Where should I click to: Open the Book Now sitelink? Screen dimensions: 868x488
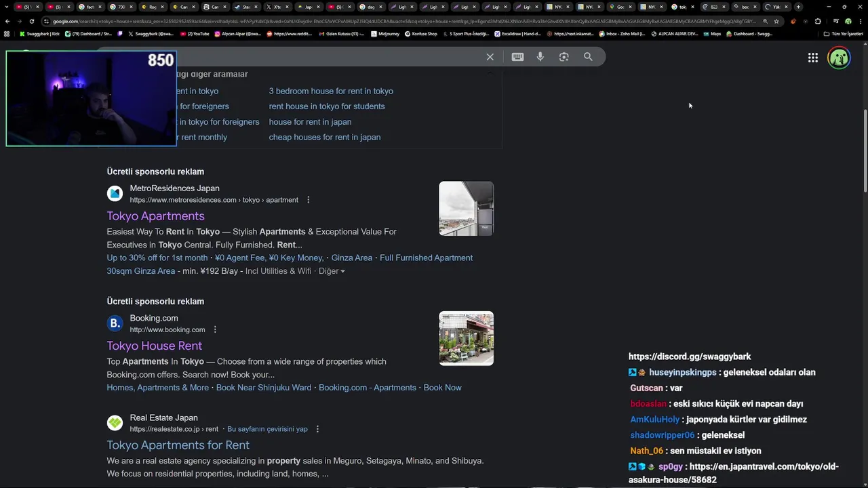pos(443,388)
